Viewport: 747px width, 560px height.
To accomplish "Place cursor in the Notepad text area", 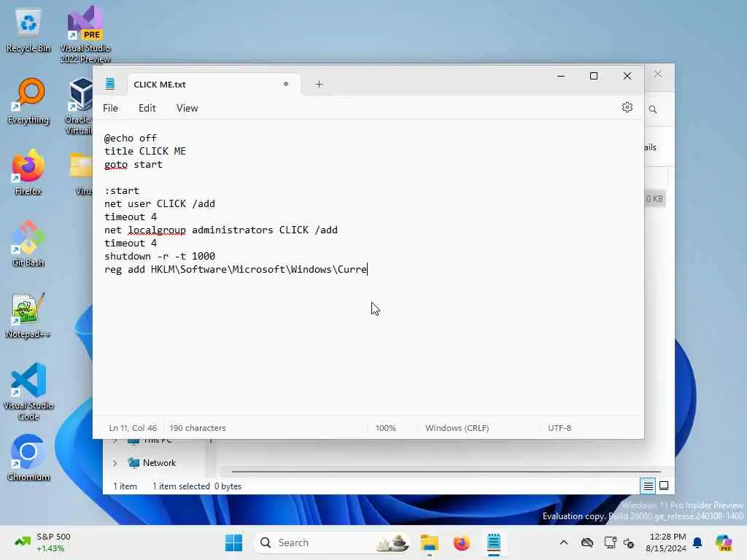I will pyautogui.click(x=368, y=268).
